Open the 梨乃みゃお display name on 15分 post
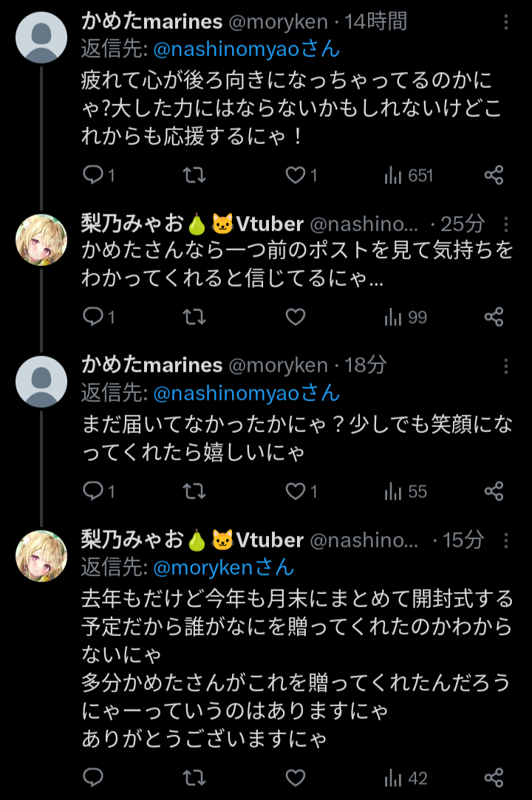Viewport: 532px width, 800px height. 192,540
